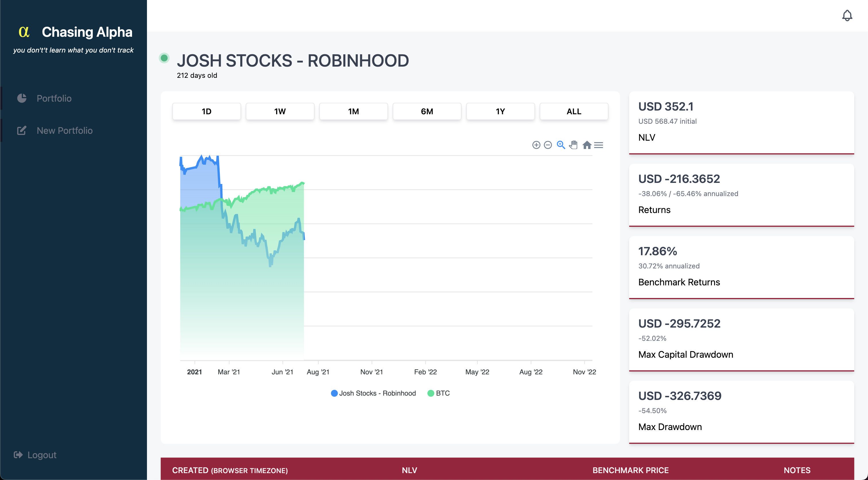The height and width of the screenshot is (480, 868).
Task: Click the Logout arrow icon
Action: pyautogui.click(x=18, y=455)
